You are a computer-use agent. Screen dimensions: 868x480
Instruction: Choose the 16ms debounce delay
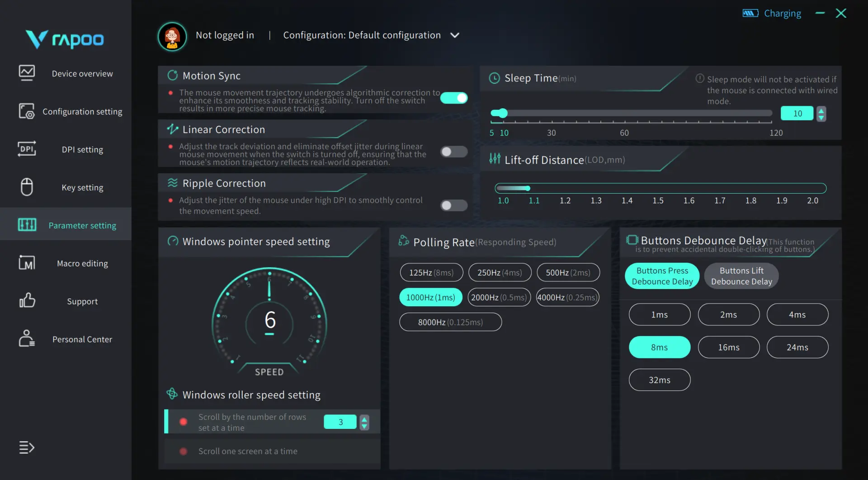tap(729, 347)
